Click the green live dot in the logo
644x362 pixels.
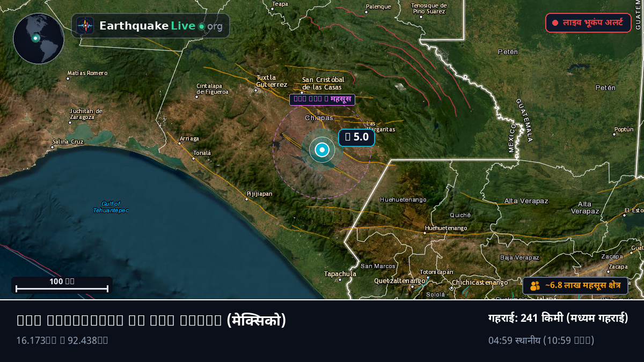[x=202, y=26]
